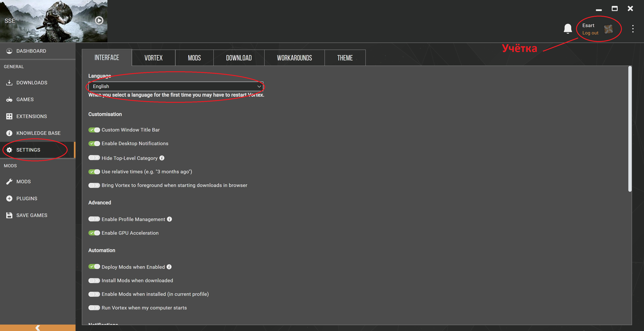The image size is (644, 331).
Task: Switch to the Theme tab
Action: [x=345, y=58]
